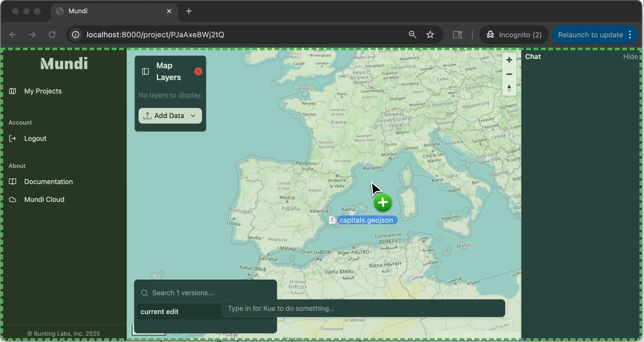Focus the Kue prompt input field
Screen dimensions: 644x342
click(363, 308)
